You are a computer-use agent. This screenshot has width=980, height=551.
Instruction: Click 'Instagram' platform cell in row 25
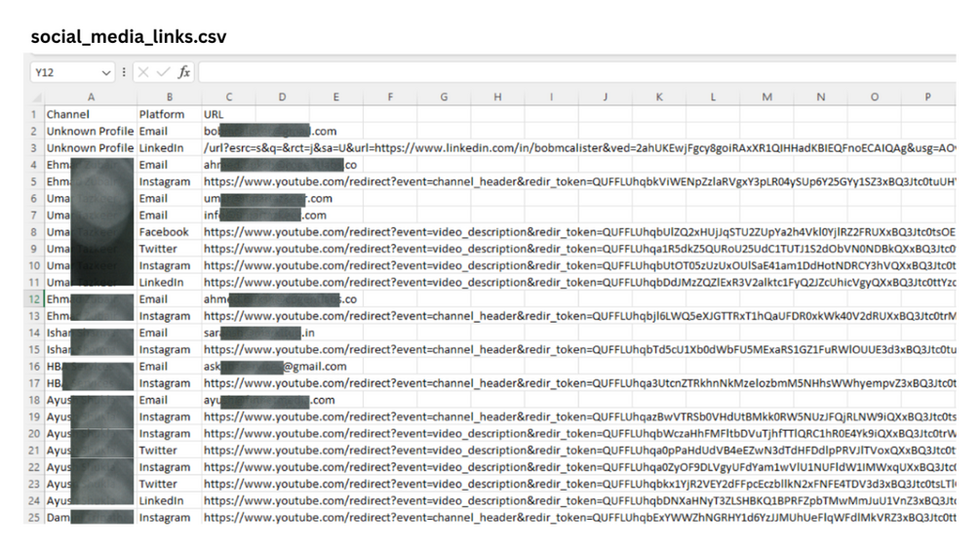click(x=170, y=517)
